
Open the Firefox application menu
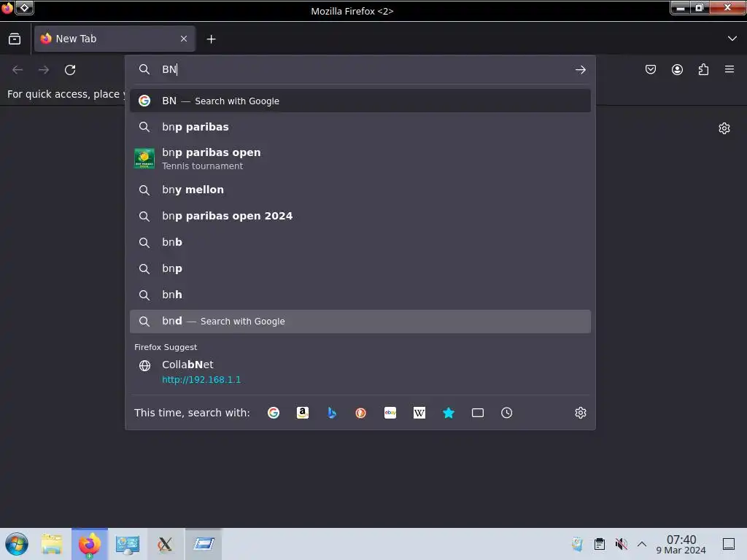tap(729, 69)
